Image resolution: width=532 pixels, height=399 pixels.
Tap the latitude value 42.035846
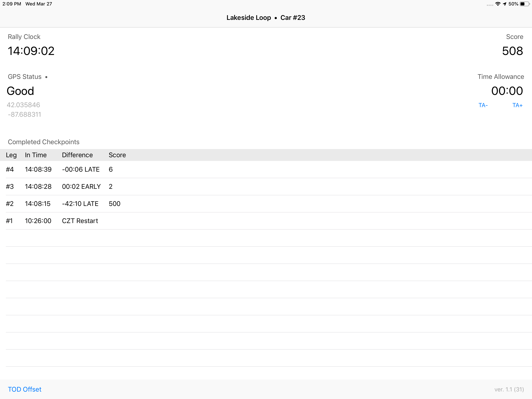[23, 105]
